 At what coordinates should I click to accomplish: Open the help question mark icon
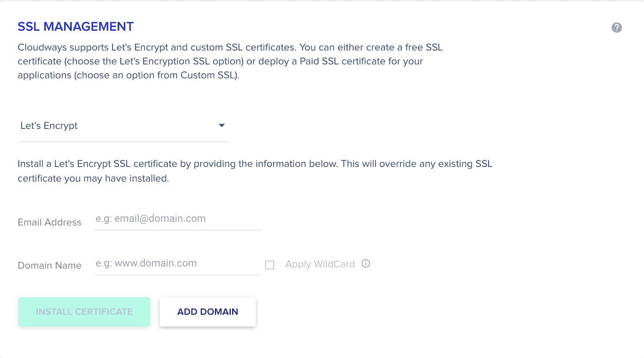coord(616,28)
